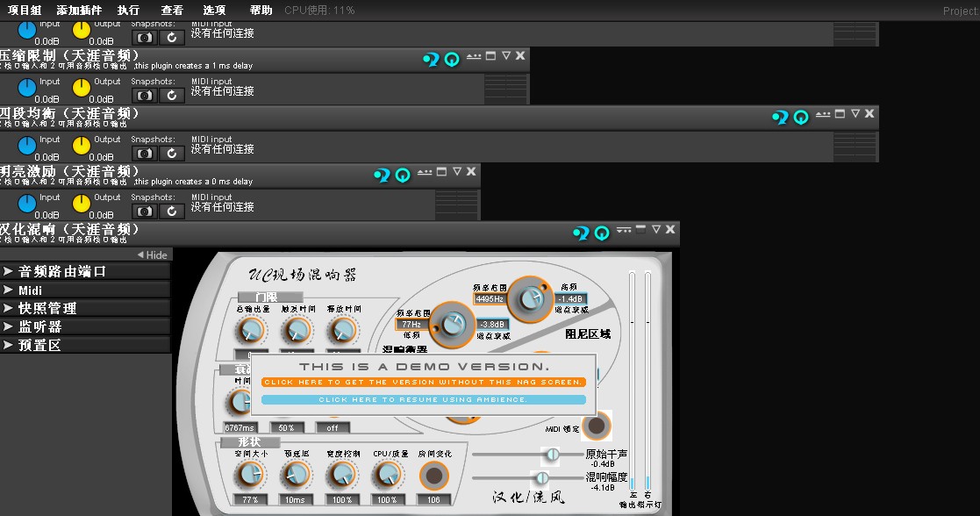Toggle the MIDI 锁定 round button

coord(597,426)
